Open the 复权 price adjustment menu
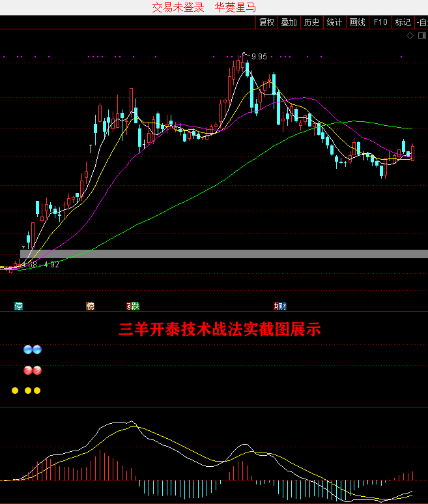428x504 pixels. 266,22
